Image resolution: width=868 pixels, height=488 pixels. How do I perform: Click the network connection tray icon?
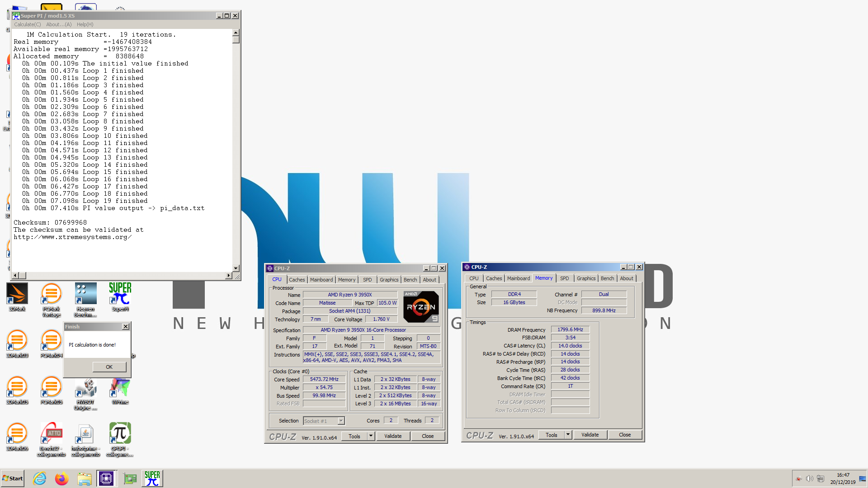(820, 479)
